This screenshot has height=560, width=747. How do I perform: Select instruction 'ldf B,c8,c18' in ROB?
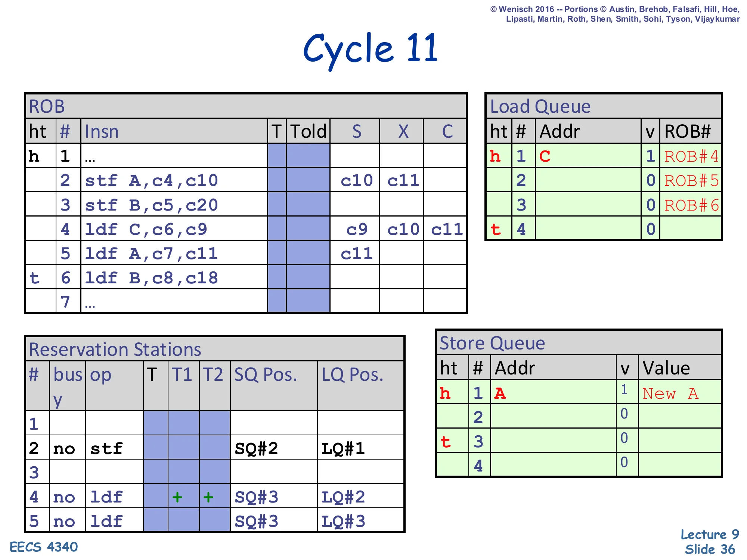(151, 278)
